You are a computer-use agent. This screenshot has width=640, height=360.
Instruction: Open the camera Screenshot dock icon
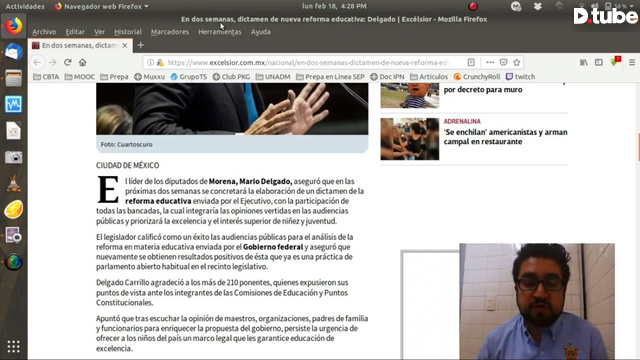(x=13, y=157)
